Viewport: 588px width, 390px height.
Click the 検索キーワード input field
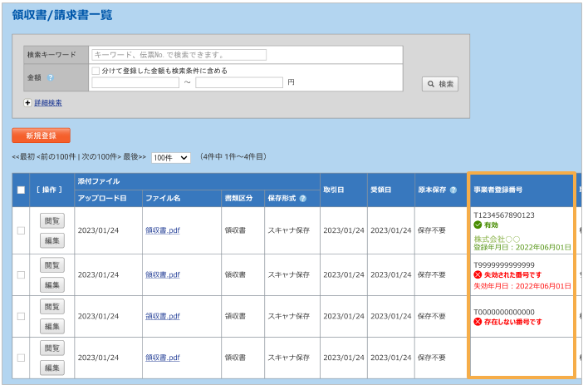tap(179, 55)
